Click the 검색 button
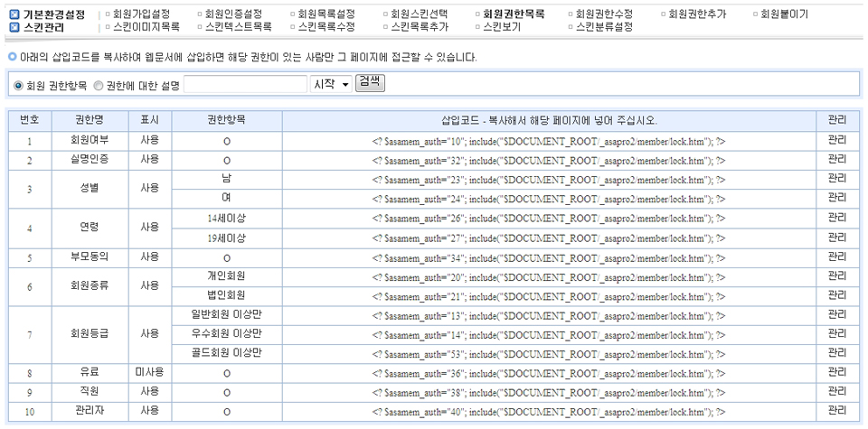 pos(370,82)
